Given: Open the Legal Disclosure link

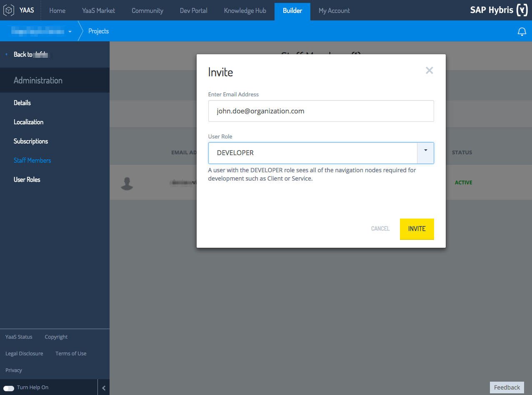Looking at the screenshot, I should tap(24, 354).
